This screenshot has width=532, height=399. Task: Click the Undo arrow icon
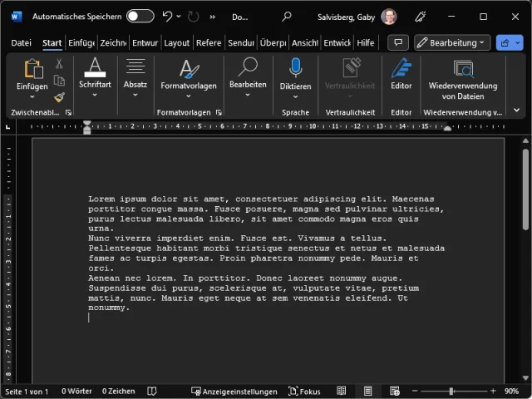pyautogui.click(x=168, y=16)
